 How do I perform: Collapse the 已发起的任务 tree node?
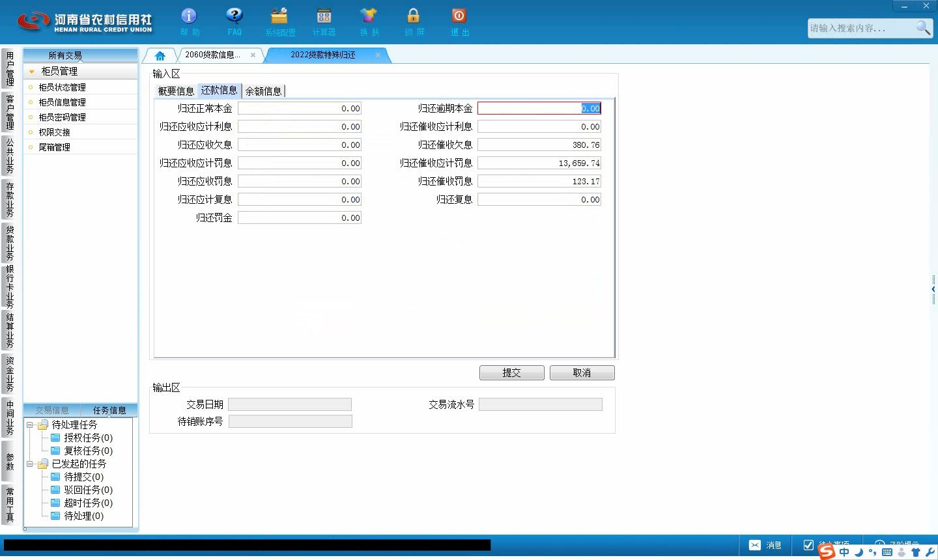point(29,464)
